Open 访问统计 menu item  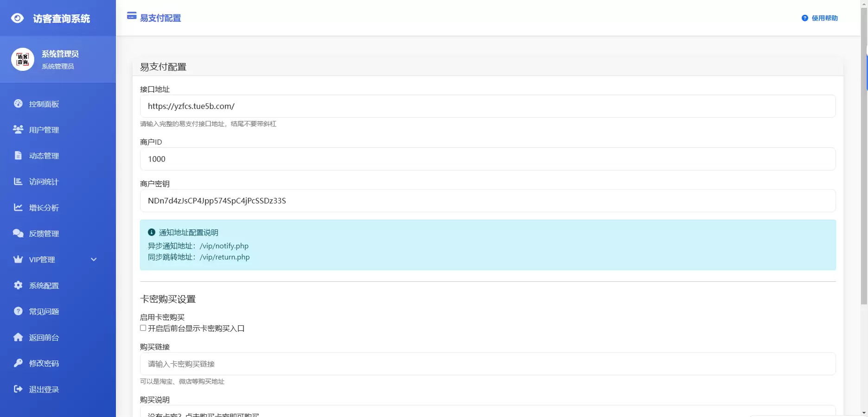tap(58, 182)
